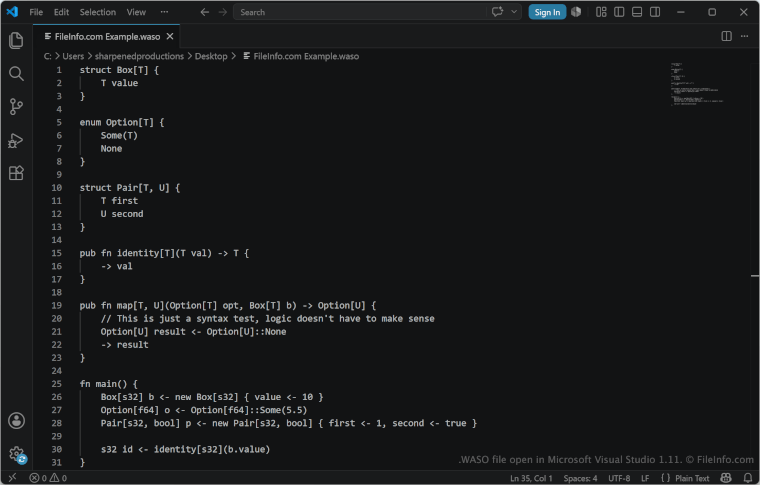This screenshot has width=760, height=485.
Task: Click the Users breadcrumb segment
Action: [73, 56]
